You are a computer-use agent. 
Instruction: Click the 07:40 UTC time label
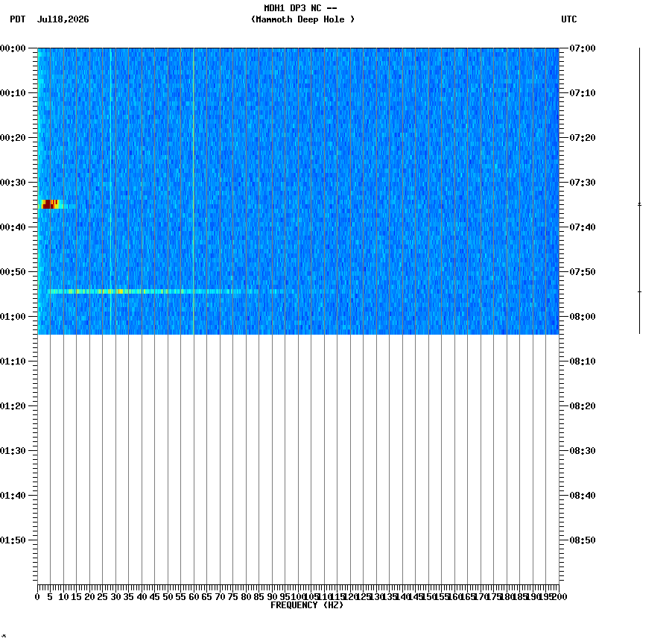(583, 227)
